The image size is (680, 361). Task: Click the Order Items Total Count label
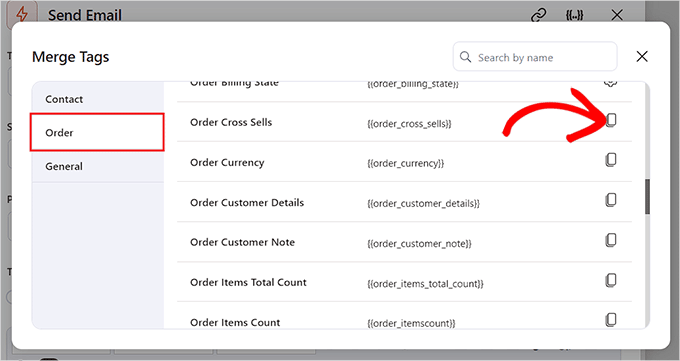[248, 282]
